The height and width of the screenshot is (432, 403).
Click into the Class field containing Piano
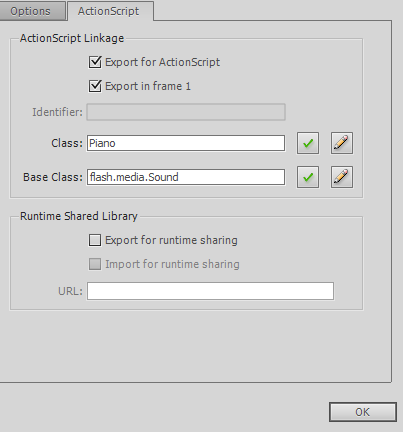(186, 143)
